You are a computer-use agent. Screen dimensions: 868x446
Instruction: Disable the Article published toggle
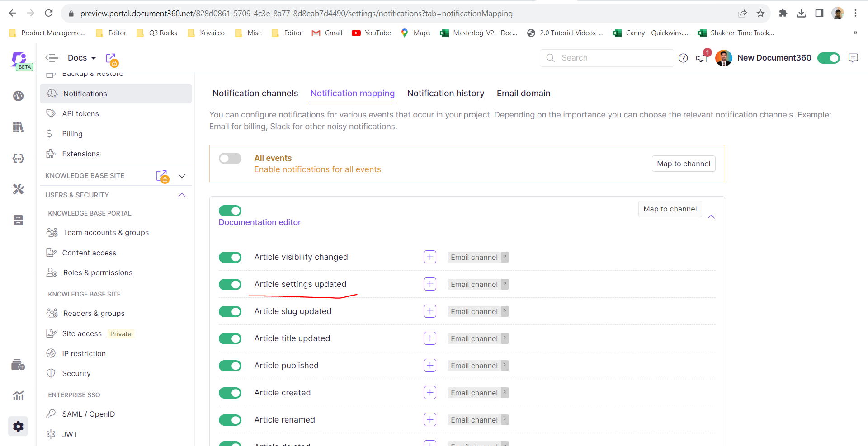(230, 366)
